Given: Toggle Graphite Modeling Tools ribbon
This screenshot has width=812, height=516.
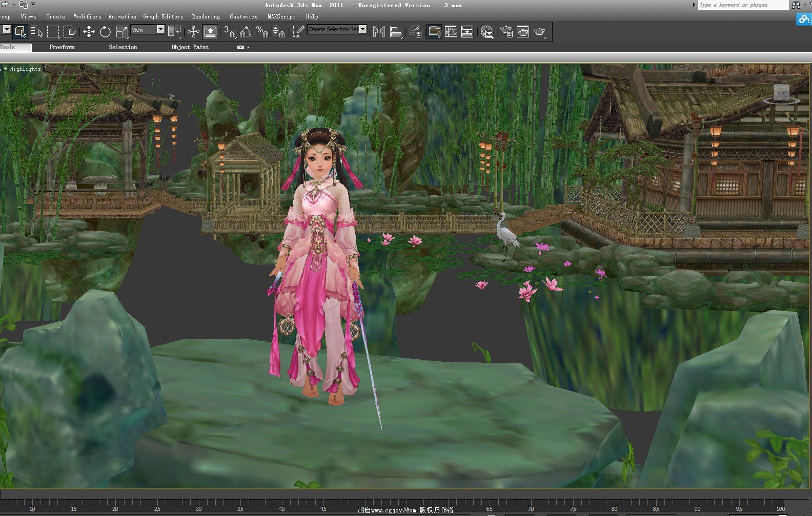Looking at the screenshot, I should (x=434, y=32).
